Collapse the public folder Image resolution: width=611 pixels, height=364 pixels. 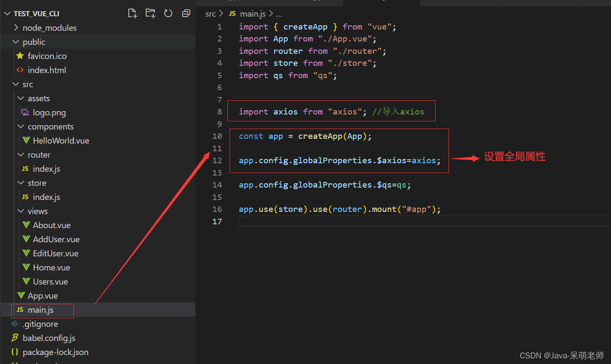(16, 42)
